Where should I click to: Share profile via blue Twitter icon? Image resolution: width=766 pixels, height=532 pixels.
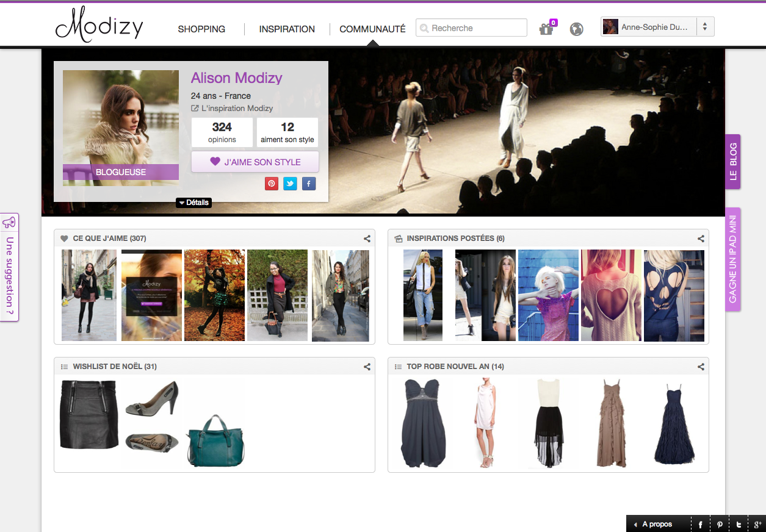click(290, 184)
